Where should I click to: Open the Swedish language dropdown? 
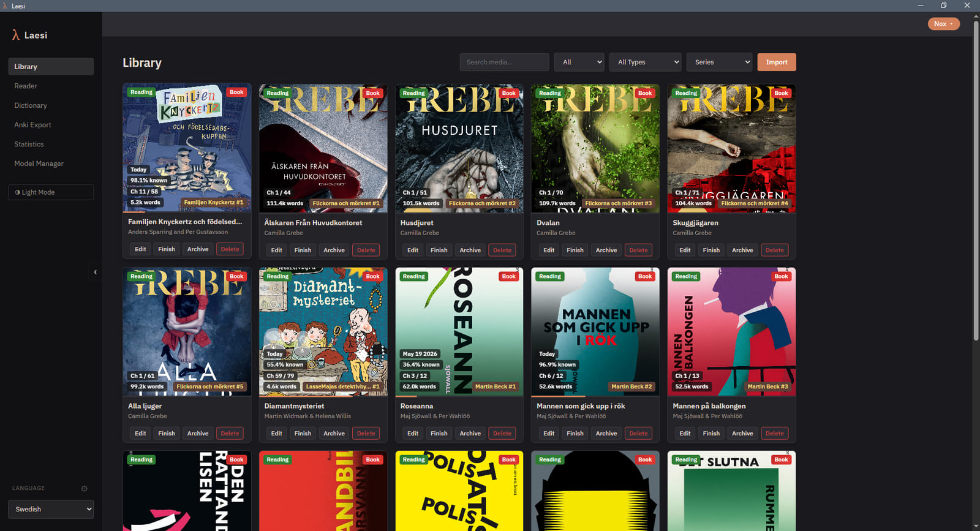pos(51,509)
